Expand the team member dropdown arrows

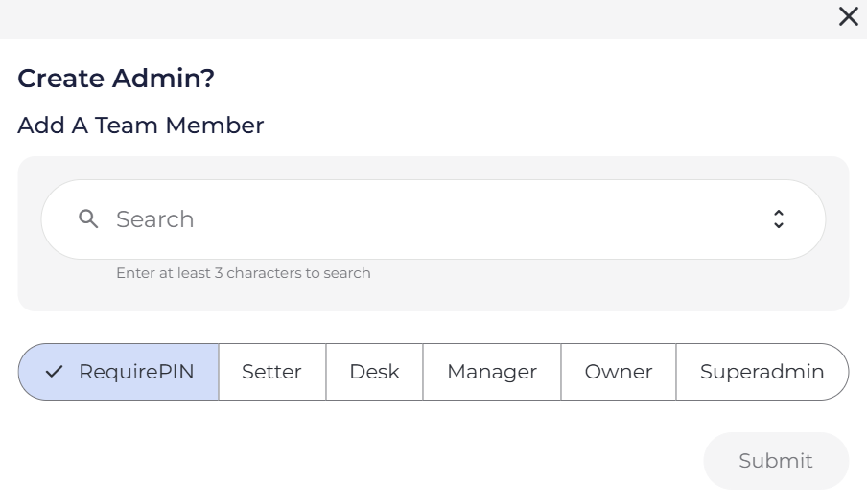click(778, 219)
